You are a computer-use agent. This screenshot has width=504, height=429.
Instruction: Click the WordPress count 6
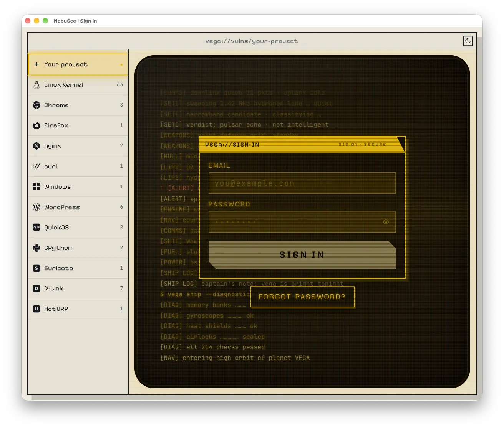[x=121, y=207]
